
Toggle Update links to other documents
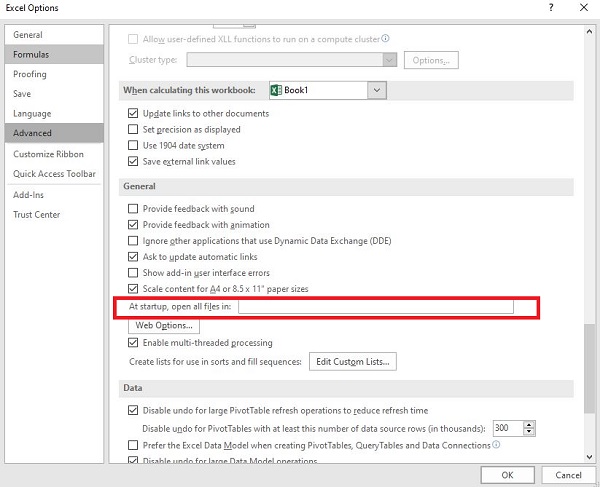[133, 113]
